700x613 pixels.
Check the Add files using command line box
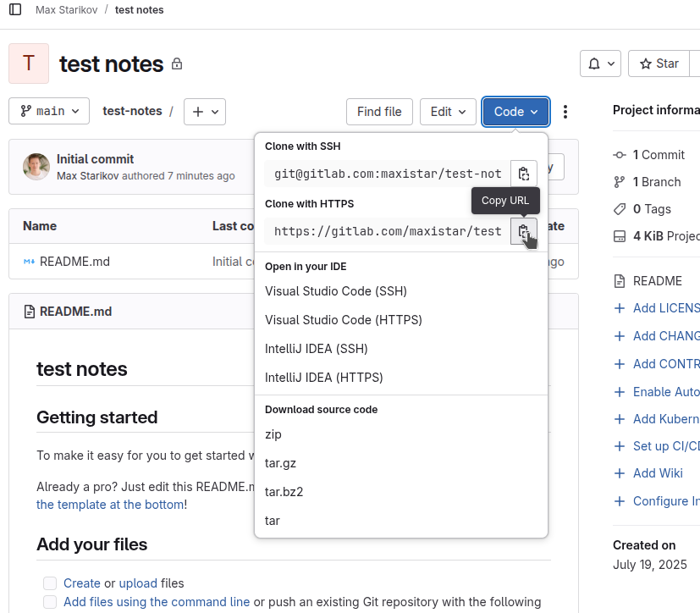[50, 602]
